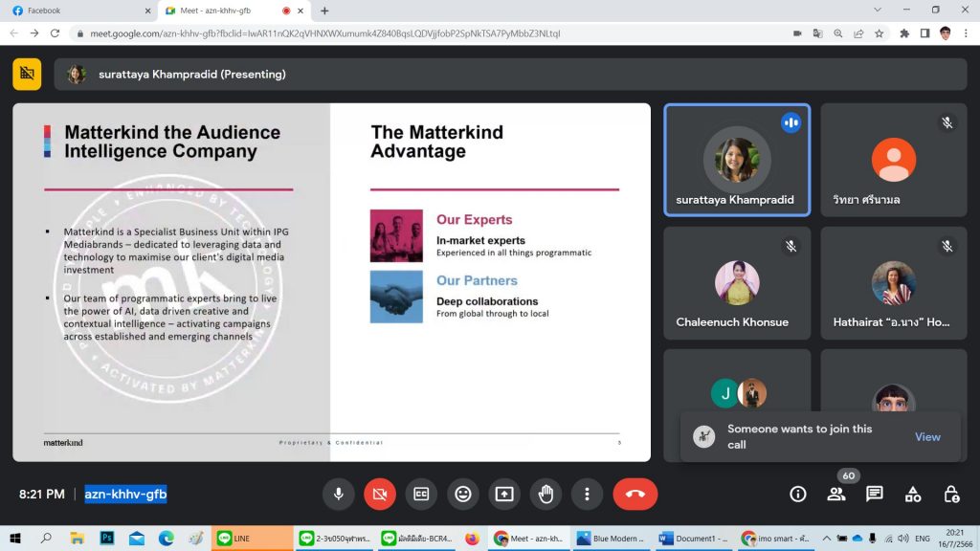Image resolution: width=980 pixels, height=551 pixels.
Task: Turn on the camera button
Action: click(379, 494)
